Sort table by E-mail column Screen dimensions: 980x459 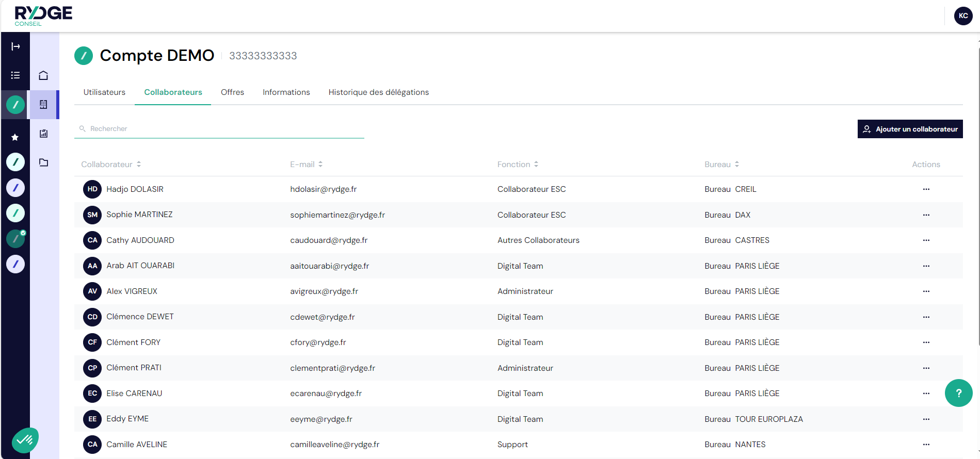click(x=306, y=165)
